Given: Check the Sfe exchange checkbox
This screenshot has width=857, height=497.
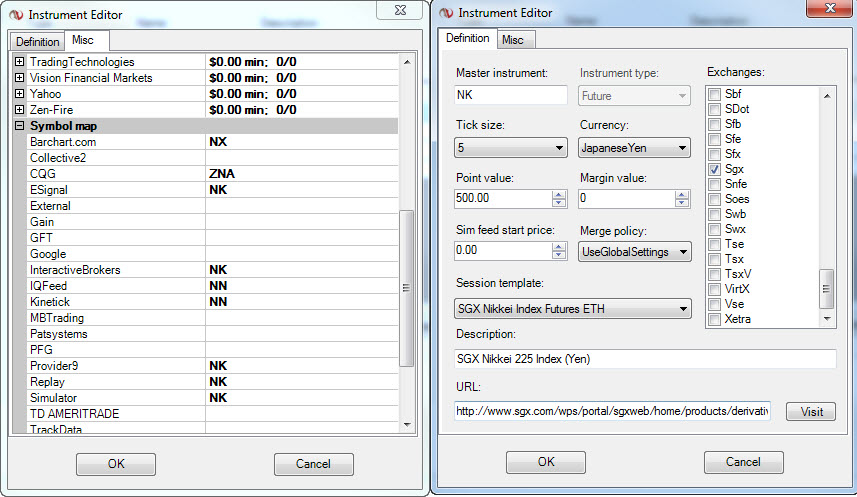Looking at the screenshot, I should click(x=714, y=139).
